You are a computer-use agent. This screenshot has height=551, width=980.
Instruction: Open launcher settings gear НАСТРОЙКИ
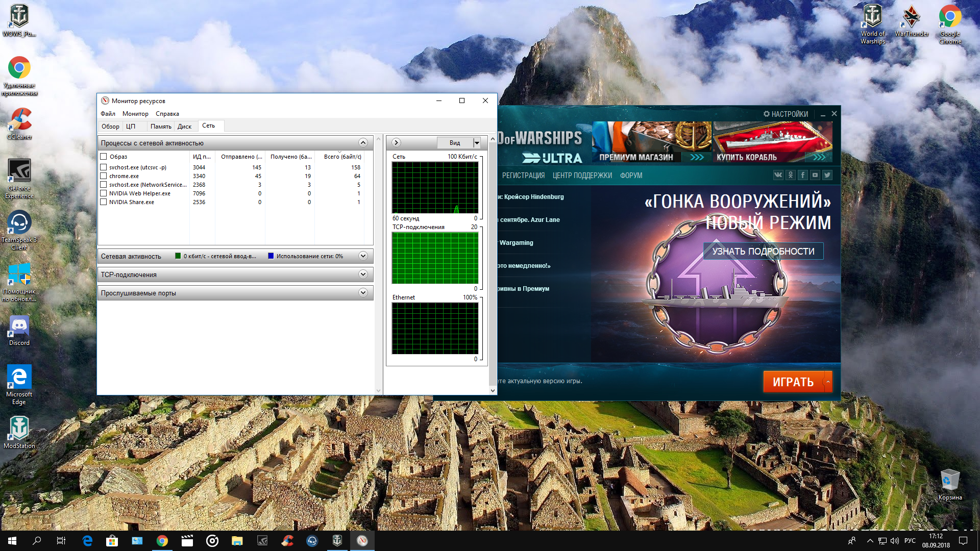(786, 114)
